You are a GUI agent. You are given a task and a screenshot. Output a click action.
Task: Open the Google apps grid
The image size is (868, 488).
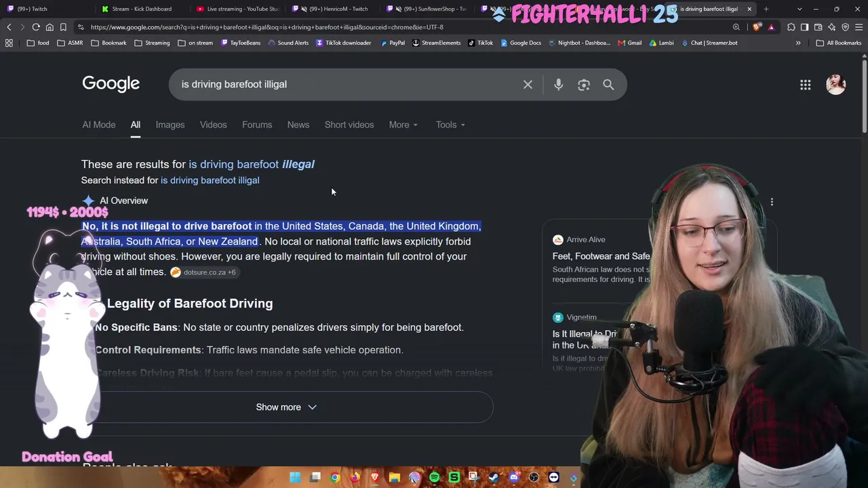[x=806, y=85]
